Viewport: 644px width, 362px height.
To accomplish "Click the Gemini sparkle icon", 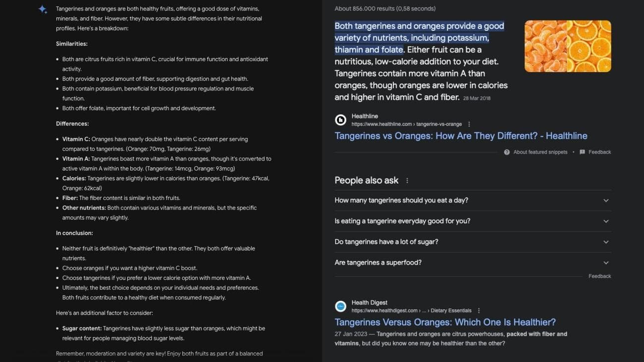I will 42,9.
